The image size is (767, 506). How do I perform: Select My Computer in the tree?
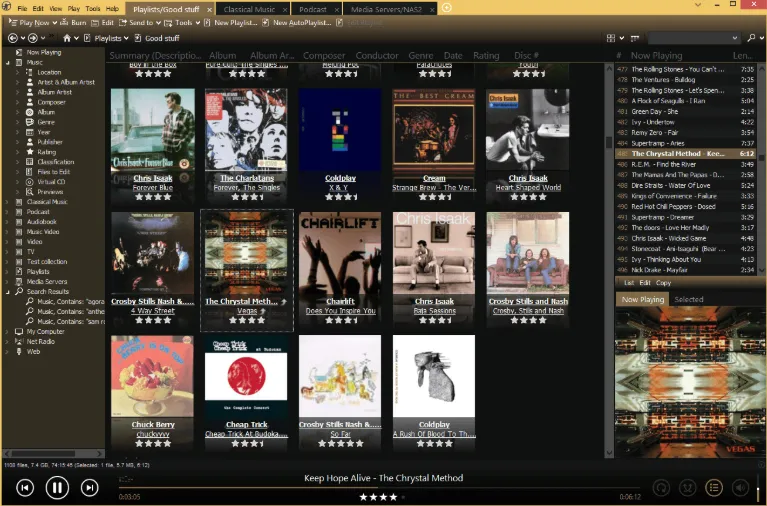tap(45, 331)
